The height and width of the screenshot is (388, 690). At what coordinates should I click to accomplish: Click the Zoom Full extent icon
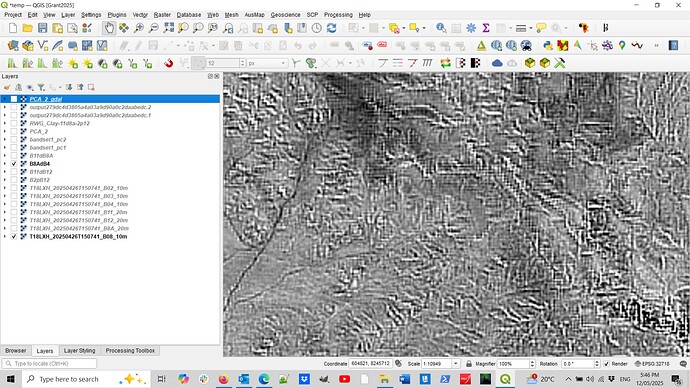click(x=169, y=28)
